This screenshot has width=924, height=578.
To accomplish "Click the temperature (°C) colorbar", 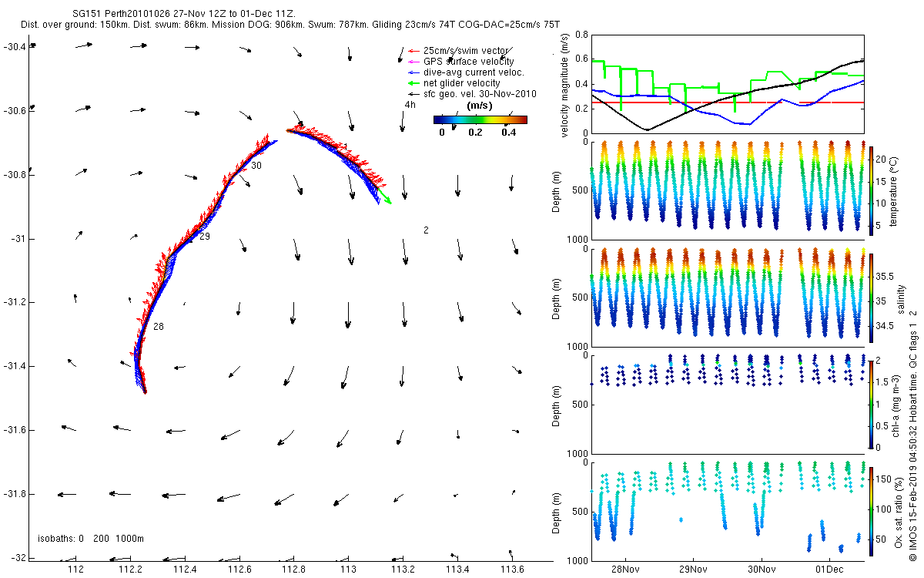I will click(872, 190).
